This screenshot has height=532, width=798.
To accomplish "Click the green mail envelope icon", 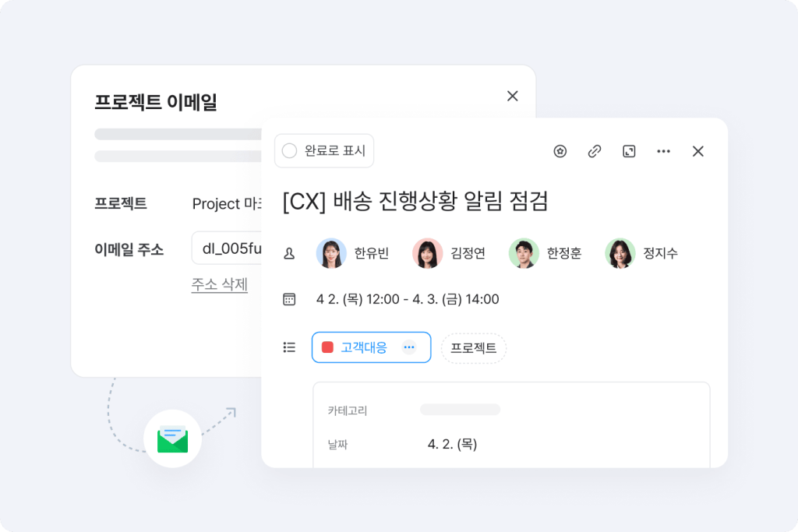I will click(x=172, y=439).
